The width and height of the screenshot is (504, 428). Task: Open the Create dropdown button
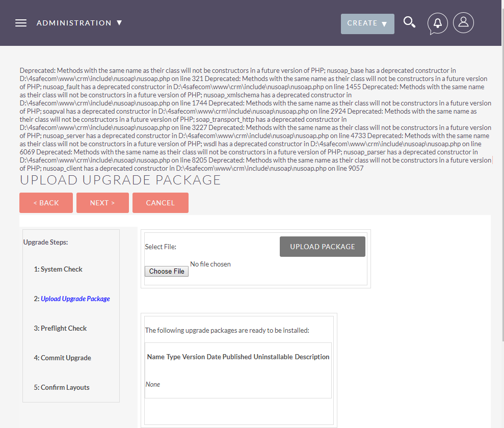(x=367, y=24)
